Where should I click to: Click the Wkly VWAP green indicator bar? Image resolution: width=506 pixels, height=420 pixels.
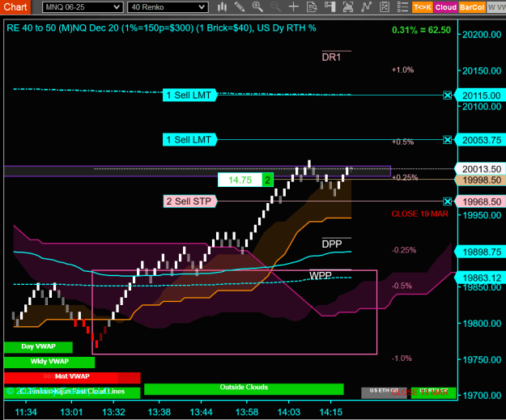(x=49, y=362)
